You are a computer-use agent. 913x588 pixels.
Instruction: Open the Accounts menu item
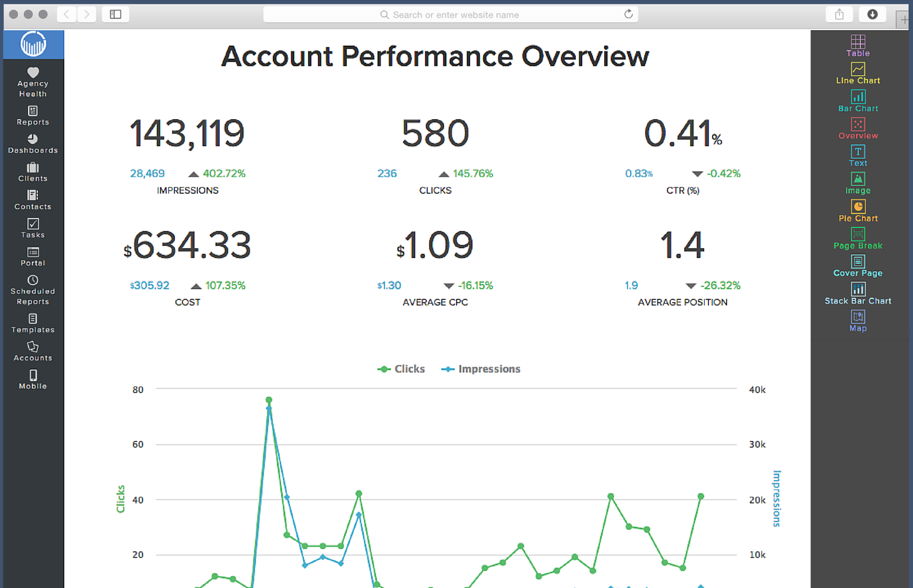(33, 351)
